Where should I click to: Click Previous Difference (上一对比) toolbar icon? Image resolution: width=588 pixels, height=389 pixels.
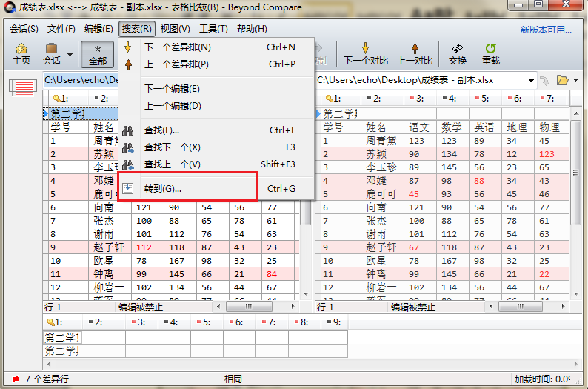(x=415, y=54)
